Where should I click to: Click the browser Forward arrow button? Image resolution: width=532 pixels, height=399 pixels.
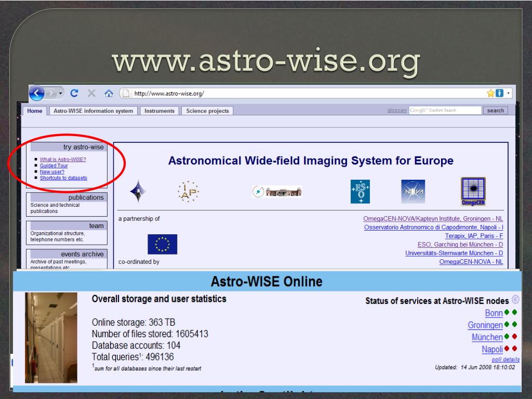coord(51,93)
